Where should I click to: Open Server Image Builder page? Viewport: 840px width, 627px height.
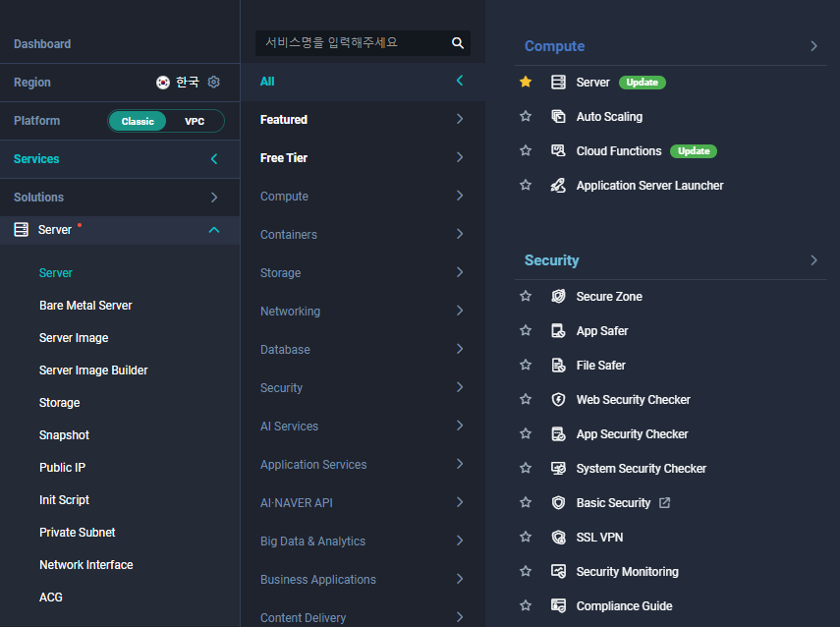click(93, 370)
